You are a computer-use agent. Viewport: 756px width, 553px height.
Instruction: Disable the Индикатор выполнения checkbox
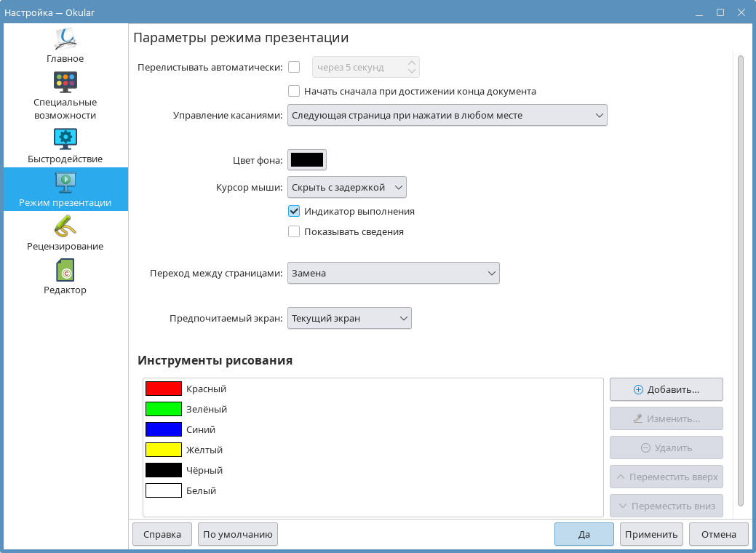pyautogui.click(x=294, y=212)
